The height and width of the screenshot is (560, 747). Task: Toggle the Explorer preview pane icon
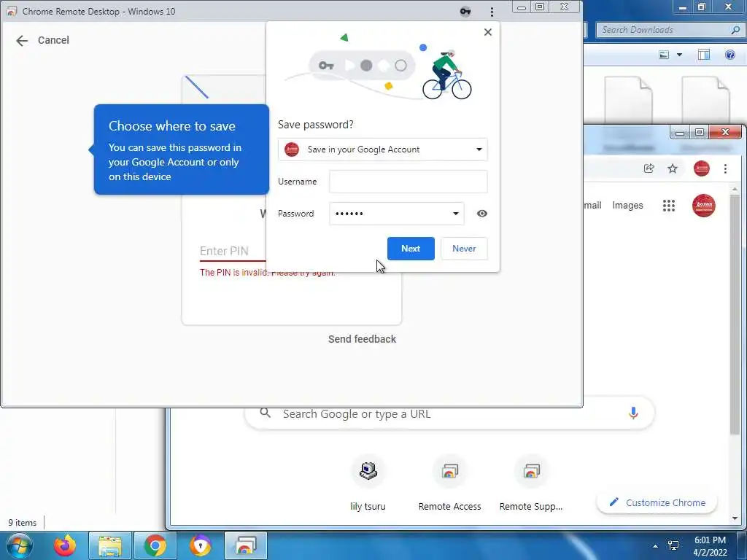(x=704, y=55)
